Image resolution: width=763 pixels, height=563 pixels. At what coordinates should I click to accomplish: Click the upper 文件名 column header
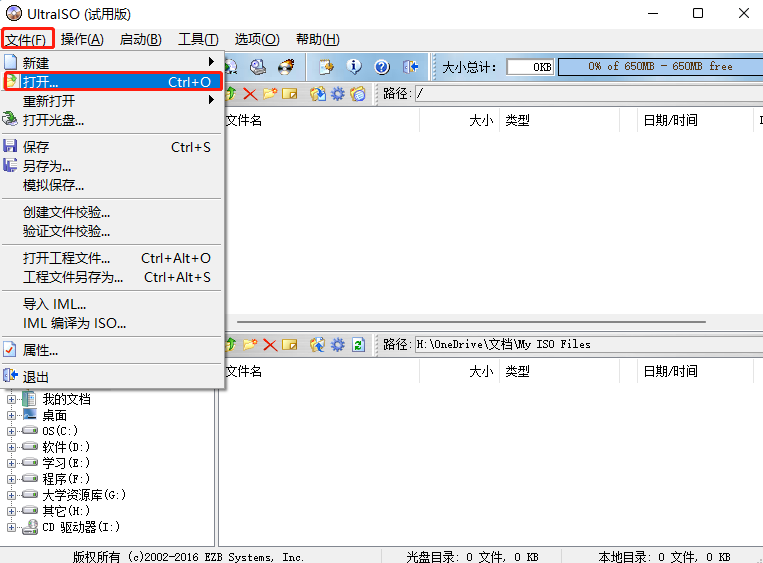pyautogui.click(x=321, y=120)
